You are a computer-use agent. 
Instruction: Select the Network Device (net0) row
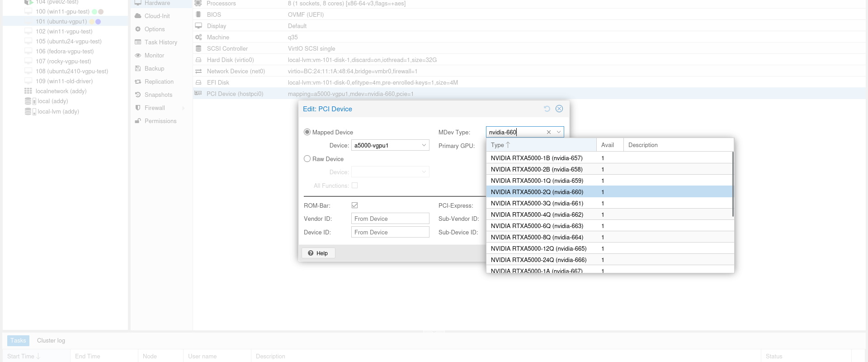(x=529, y=71)
